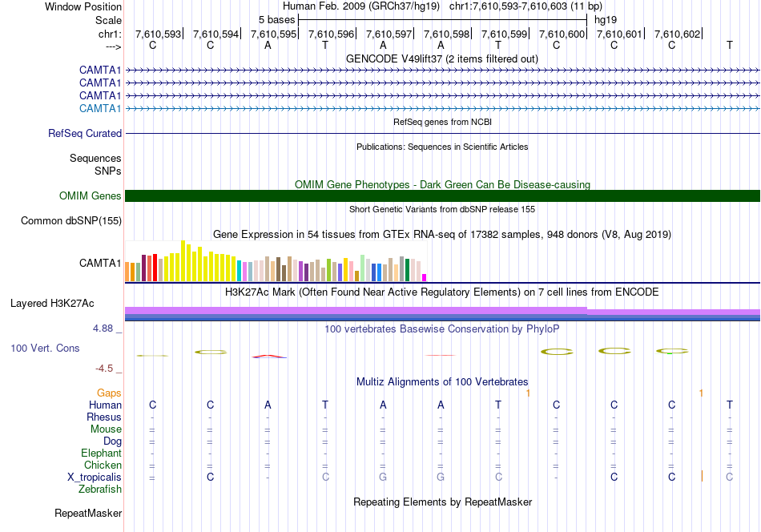The image size is (761, 532).
Task: Open 'Multiz Alignments of 100 Vertebrates' title
Action: (x=442, y=381)
